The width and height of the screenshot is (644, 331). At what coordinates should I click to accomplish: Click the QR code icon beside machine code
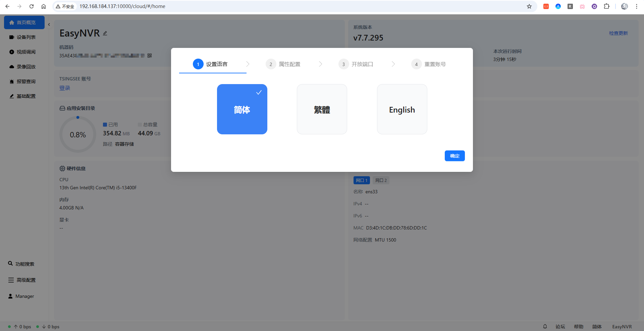(150, 56)
